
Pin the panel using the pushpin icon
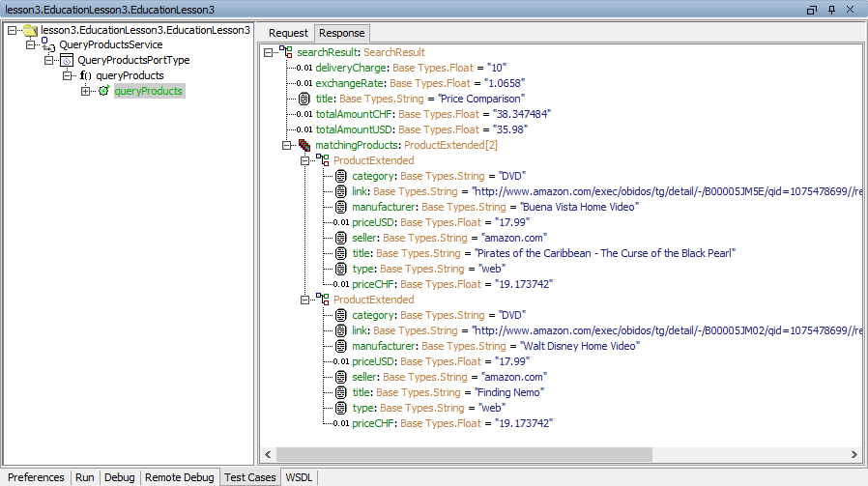click(831, 9)
